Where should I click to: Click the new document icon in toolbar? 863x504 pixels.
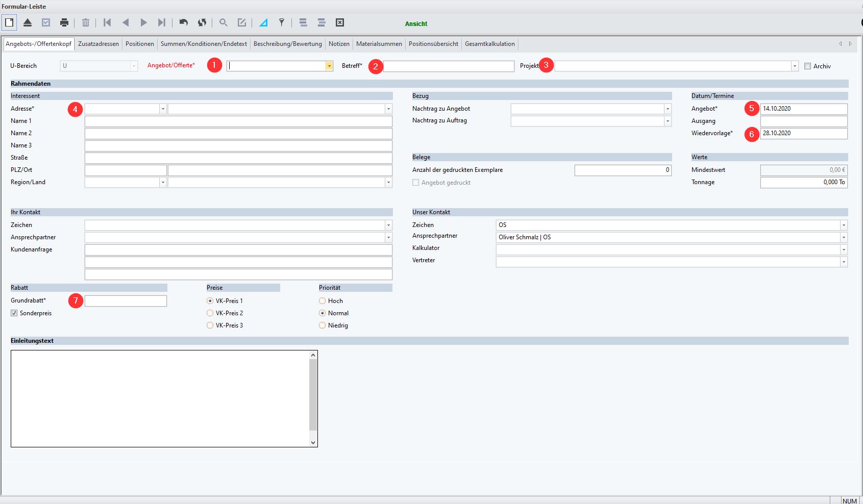(x=9, y=22)
